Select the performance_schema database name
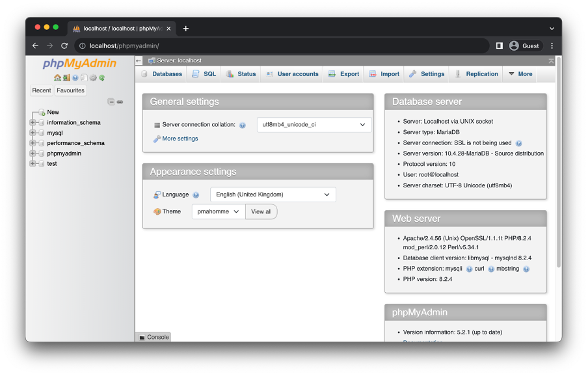The height and width of the screenshot is (376, 588). pyautogui.click(x=75, y=143)
